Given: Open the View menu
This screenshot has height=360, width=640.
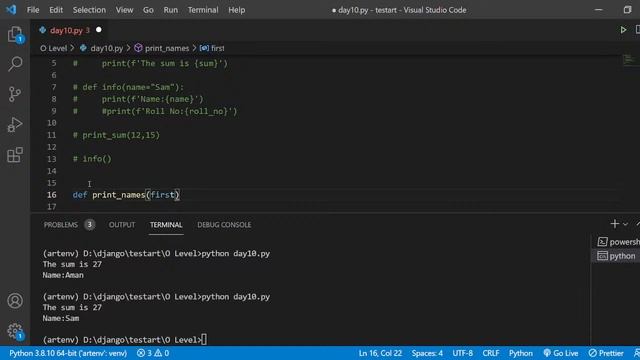Looking at the screenshot, I should coord(124,10).
